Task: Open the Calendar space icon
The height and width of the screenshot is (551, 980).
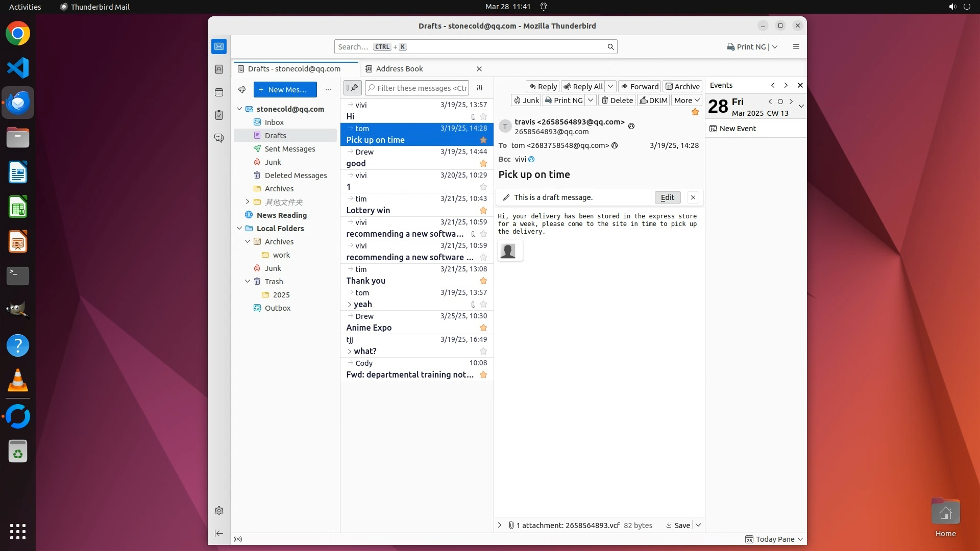Action: point(219,92)
